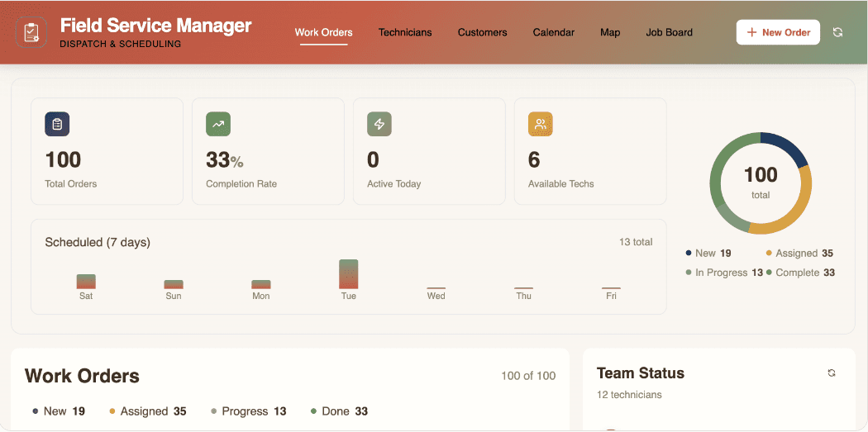Filter work orders by Assigned status
This screenshot has height=432, width=868.
coord(148,411)
